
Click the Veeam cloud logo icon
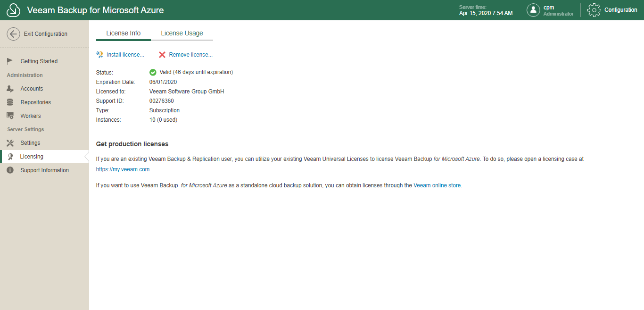tap(13, 10)
